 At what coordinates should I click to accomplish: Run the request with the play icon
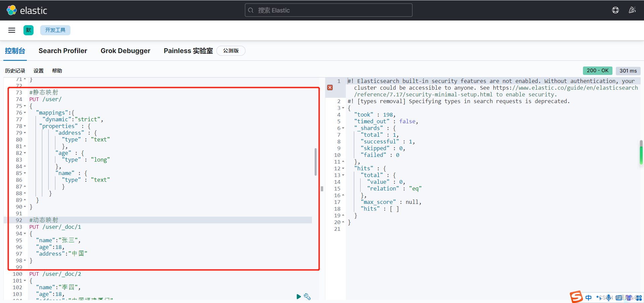click(x=299, y=297)
